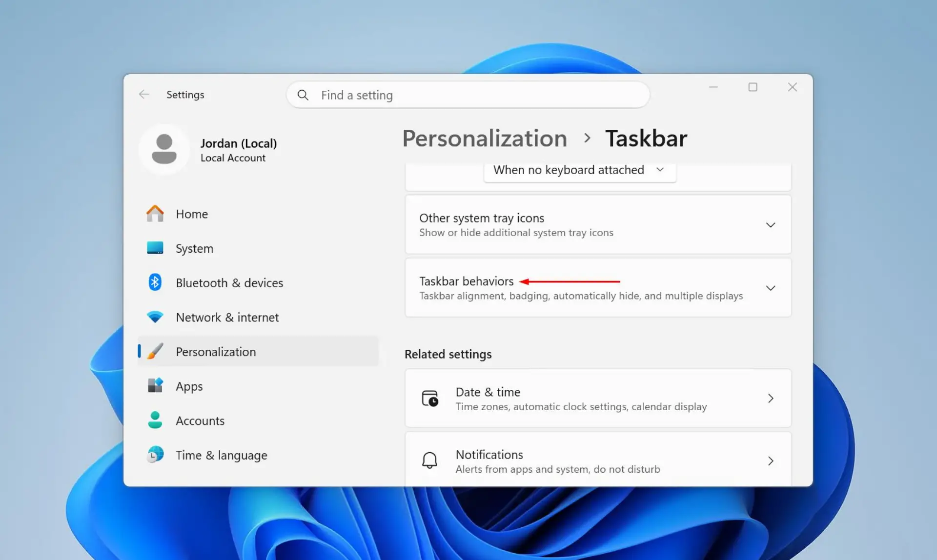
Task: Open the Accounts section
Action: pyautogui.click(x=258, y=420)
